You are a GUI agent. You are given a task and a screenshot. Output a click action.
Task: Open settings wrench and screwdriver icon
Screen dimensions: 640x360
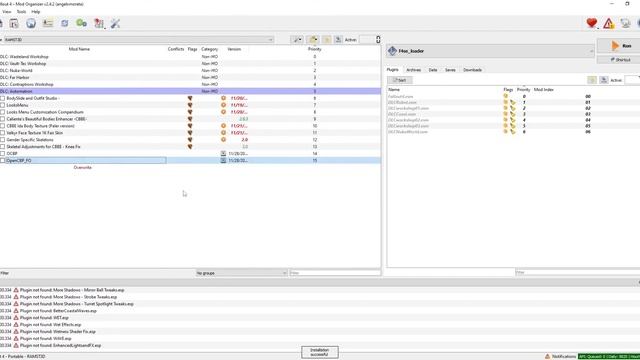[x=116, y=23]
